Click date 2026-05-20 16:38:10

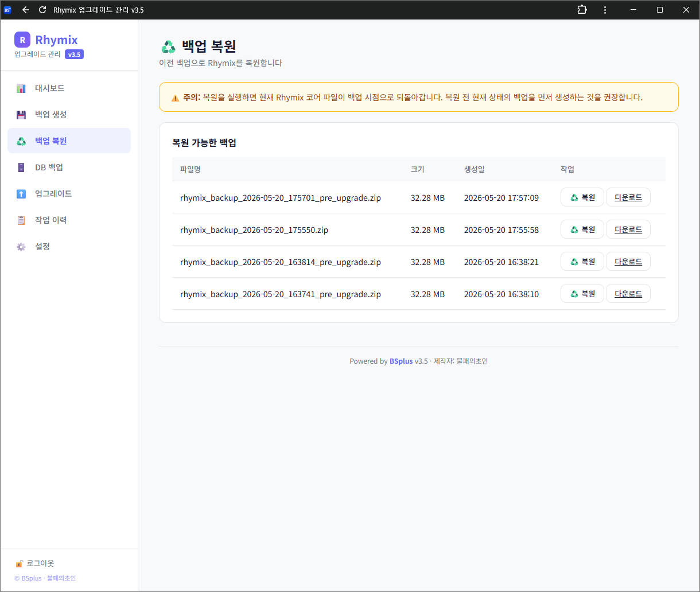[501, 294]
